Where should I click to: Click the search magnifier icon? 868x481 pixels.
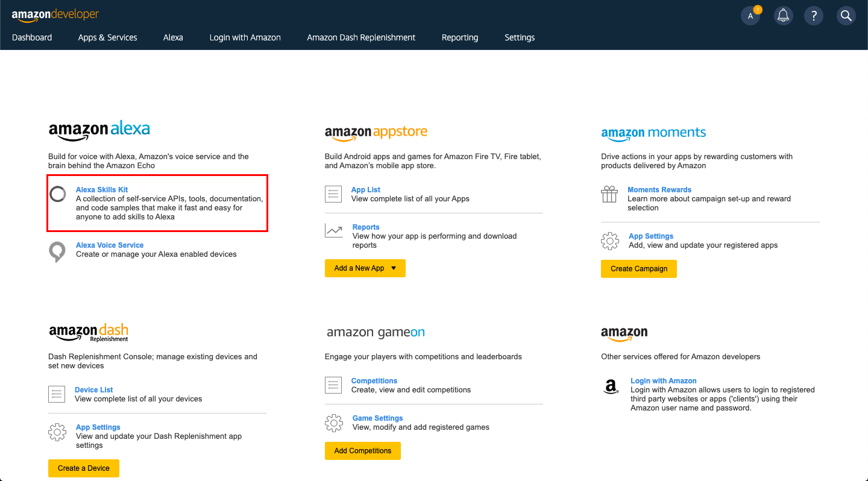coord(846,16)
